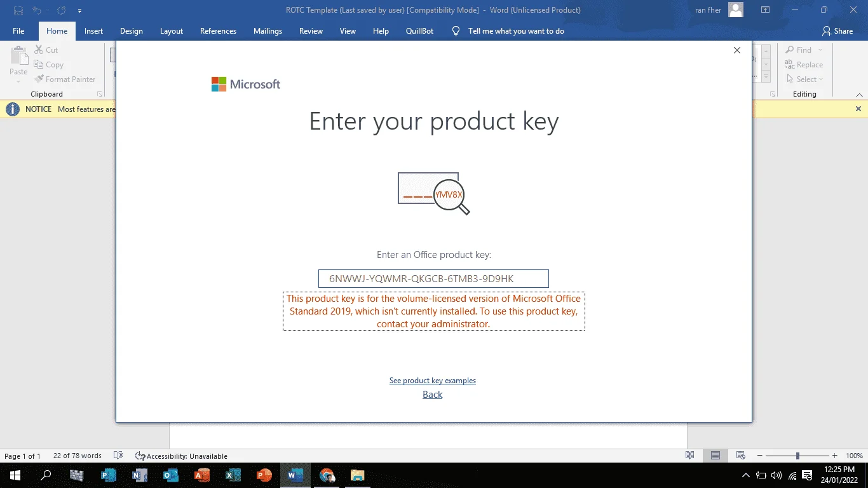Open the Select dropdown in Editing group
This screenshot has width=868, height=488.
tap(804, 79)
